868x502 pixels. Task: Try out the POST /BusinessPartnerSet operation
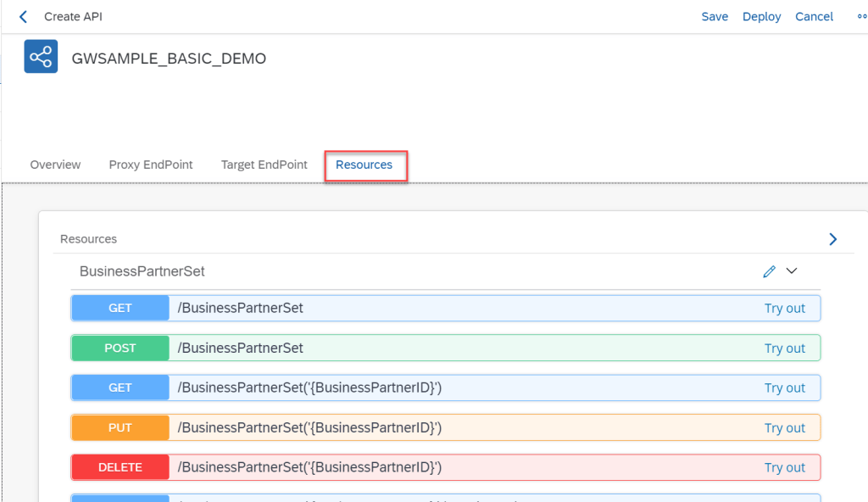click(784, 349)
